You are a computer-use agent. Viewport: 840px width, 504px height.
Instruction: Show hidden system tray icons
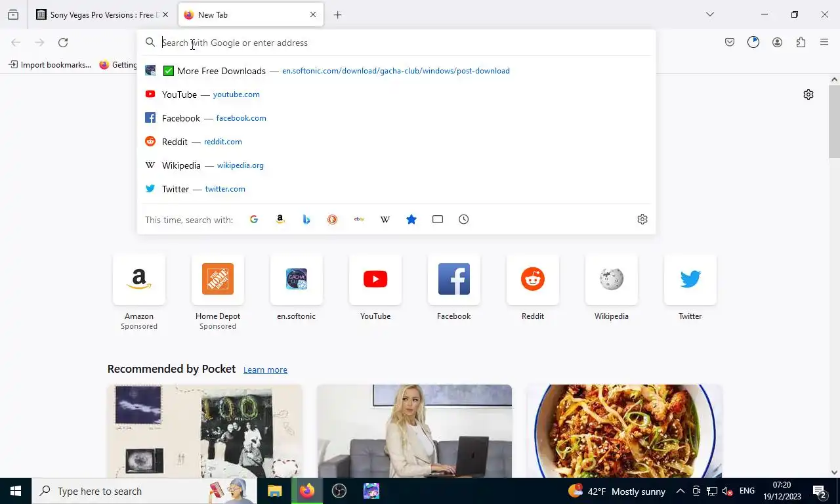point(681,491)
